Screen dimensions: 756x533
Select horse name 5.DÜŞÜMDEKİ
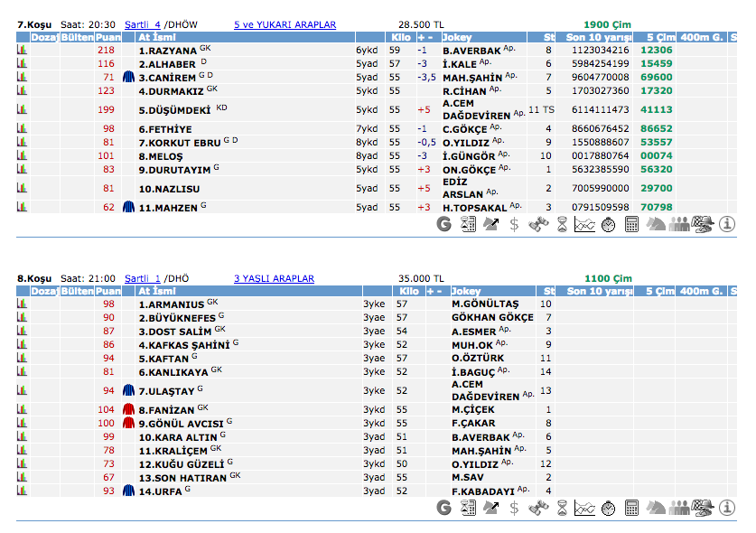click(175, 110)
